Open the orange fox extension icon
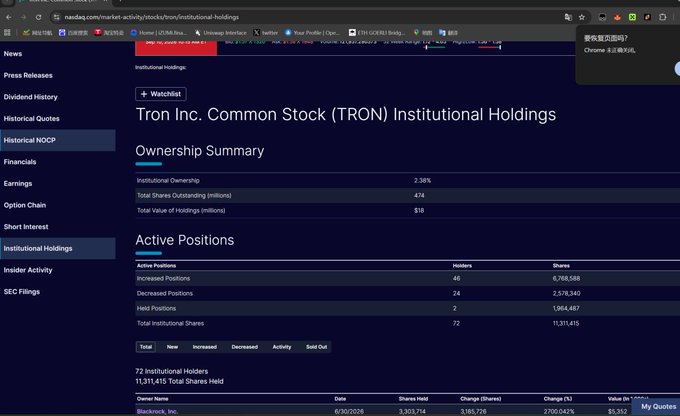The image size is (680, 416). 618,17
